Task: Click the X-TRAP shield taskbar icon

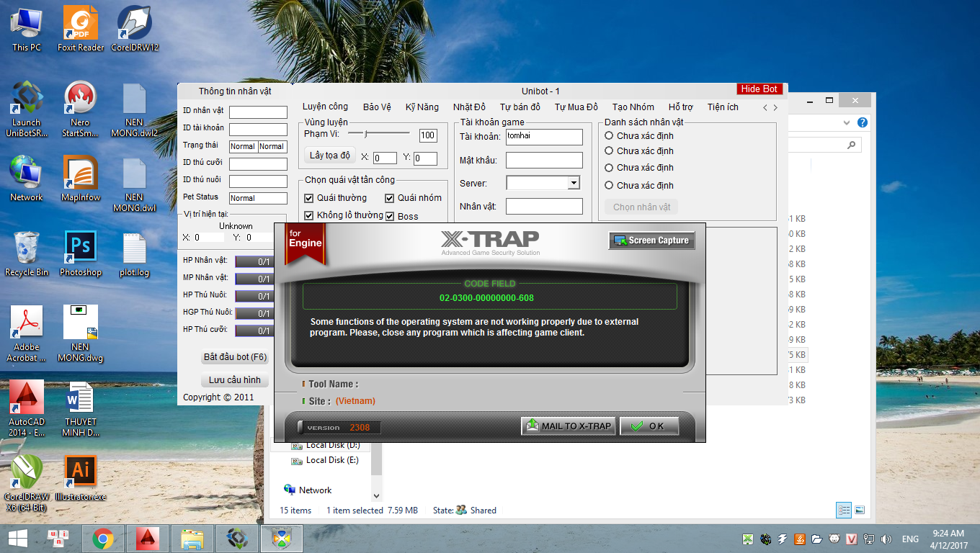Action: 282,538
